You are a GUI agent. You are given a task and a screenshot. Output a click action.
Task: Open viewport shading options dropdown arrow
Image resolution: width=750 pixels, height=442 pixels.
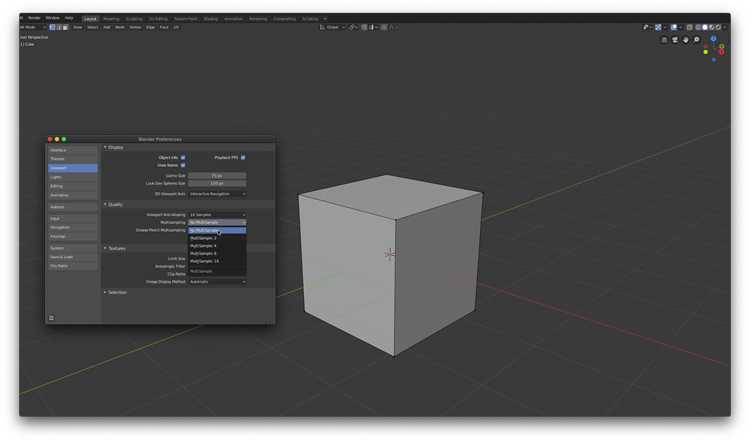coord(725,27)
